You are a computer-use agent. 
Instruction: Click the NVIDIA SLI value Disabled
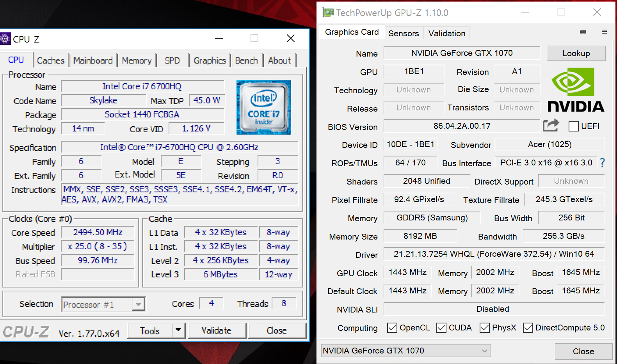[x=494, y=309]
